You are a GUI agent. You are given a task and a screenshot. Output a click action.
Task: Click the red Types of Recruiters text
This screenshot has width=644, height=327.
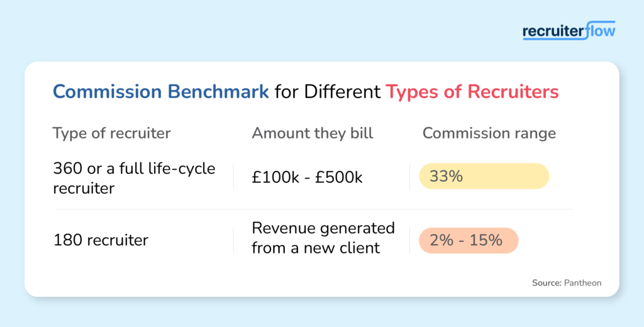click(x=472, y=92)
